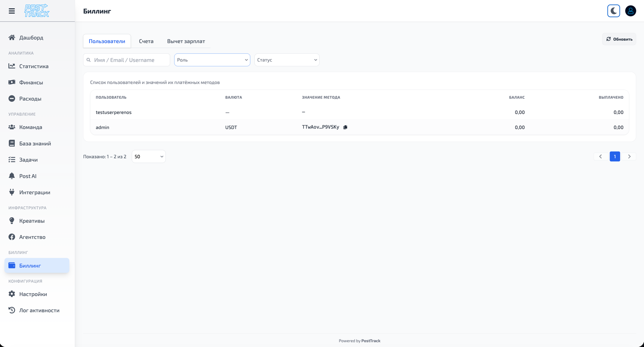
Task: Click the hamburger menu icon
Action: [12, 11]
